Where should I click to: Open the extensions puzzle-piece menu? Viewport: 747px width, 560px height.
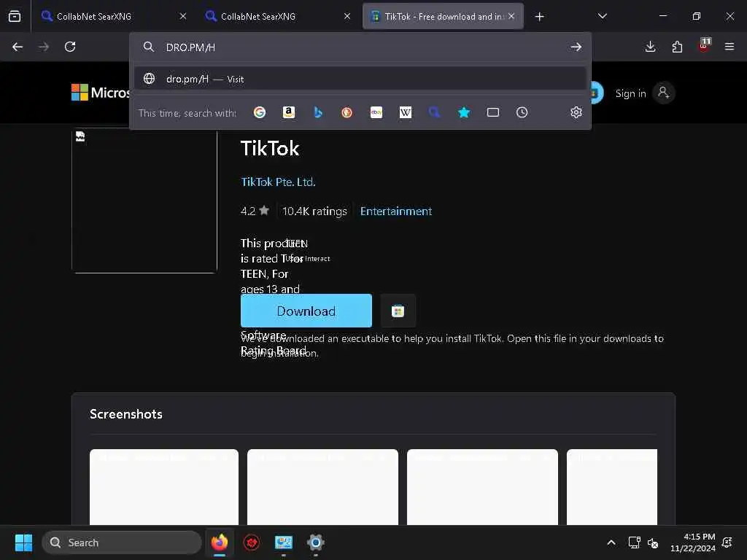click(x=677, y=47)
